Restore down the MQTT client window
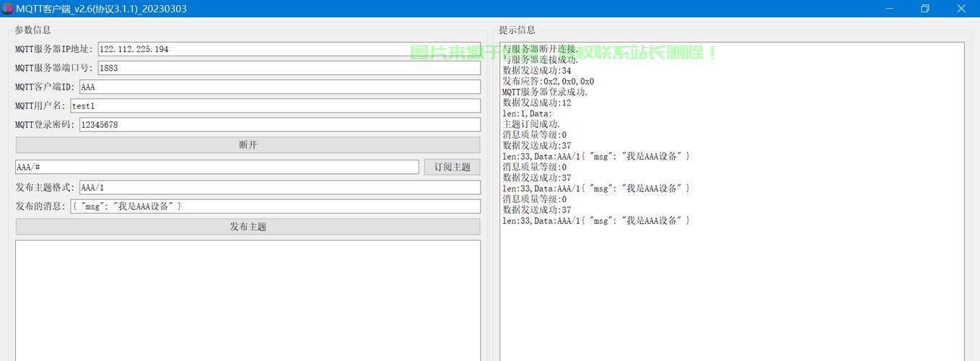The width and height of the screenshot is (980, 361). pyautogui.click(x=925, y=9)
